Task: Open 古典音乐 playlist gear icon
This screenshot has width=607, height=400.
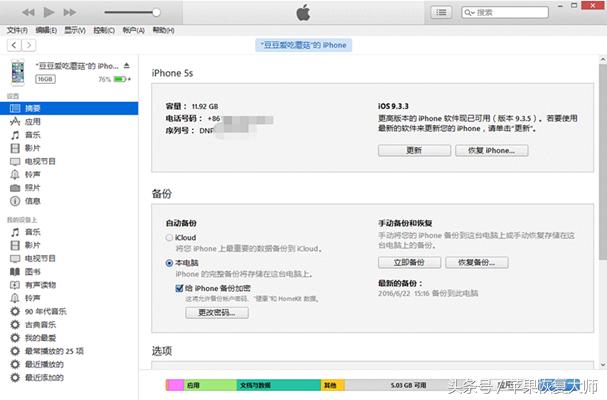Action: [x=15, y=324]
